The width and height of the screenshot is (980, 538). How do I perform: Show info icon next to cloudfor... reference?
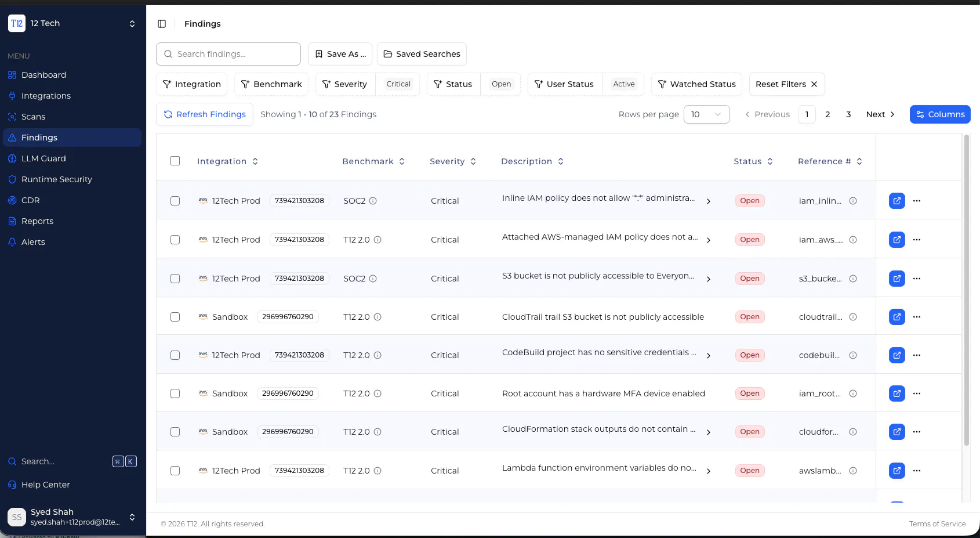pos(853,432)
